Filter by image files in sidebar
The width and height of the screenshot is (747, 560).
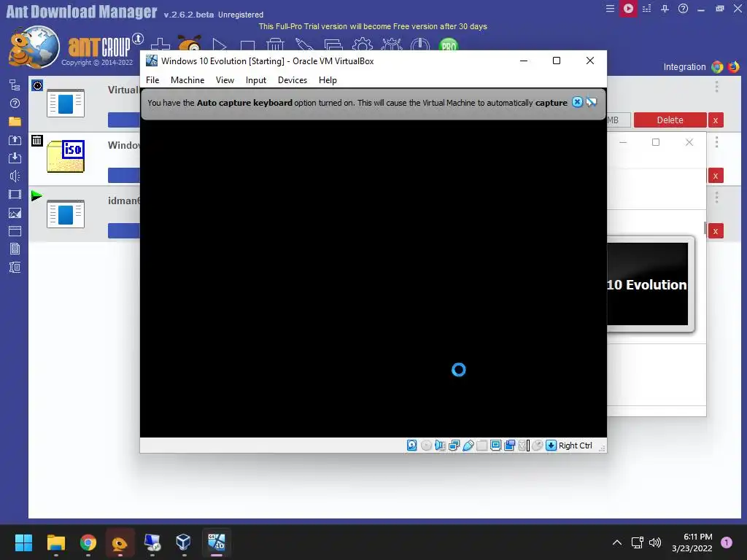point(15,213)
